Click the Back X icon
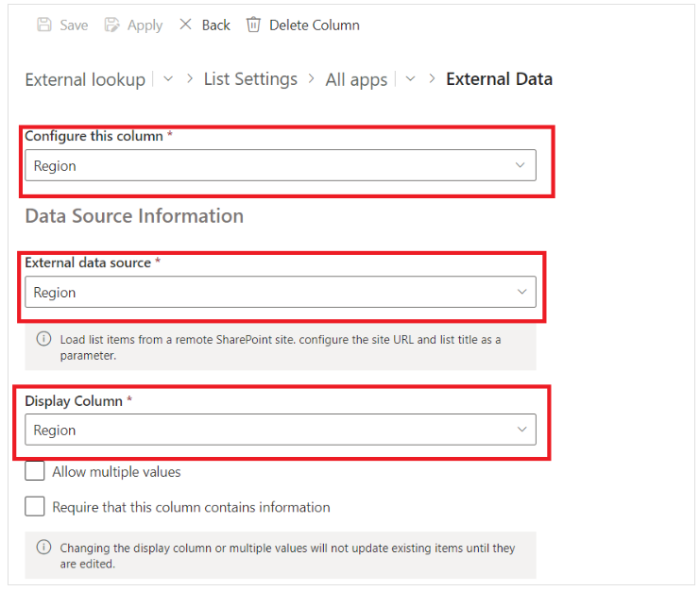Image resolution: width=700 pixels, height=591 pixels. [185, 25]
